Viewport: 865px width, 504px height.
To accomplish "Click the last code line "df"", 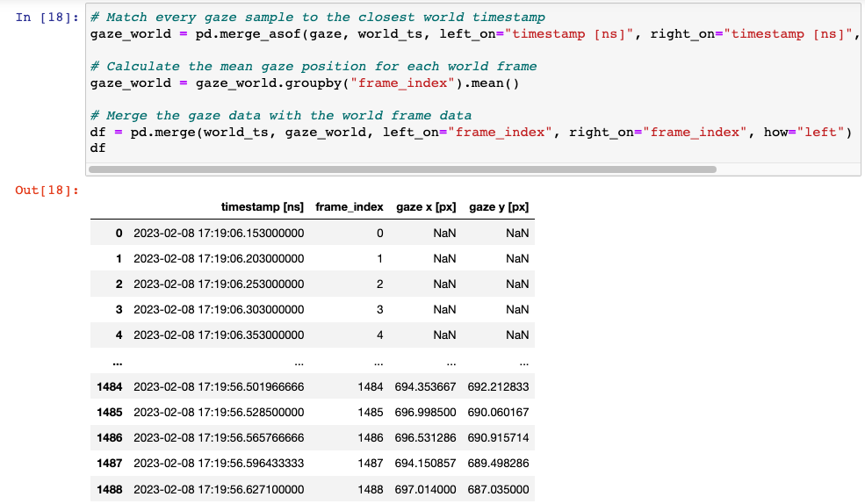I will point(97,148).
